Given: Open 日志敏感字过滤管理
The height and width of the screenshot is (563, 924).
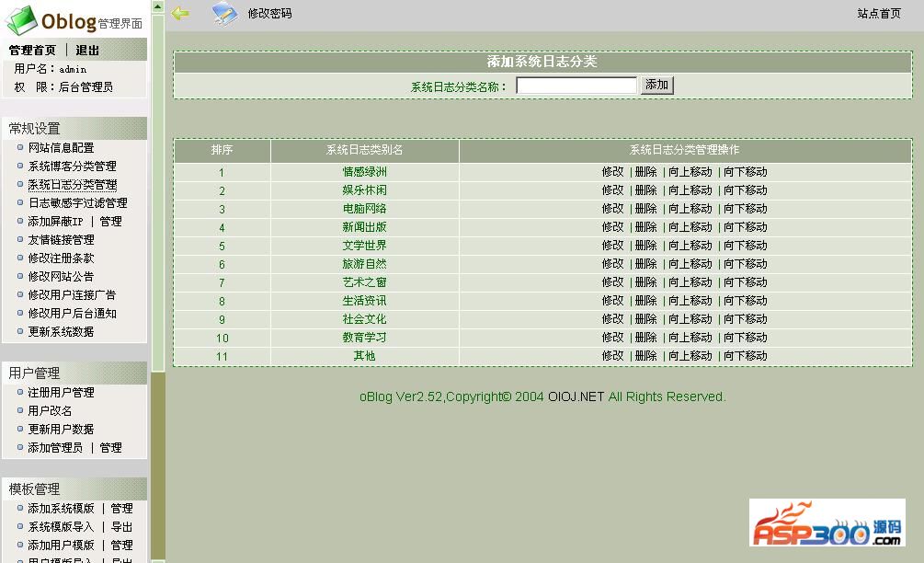Looking at the screenshot, I should click(x=78, y=202).
